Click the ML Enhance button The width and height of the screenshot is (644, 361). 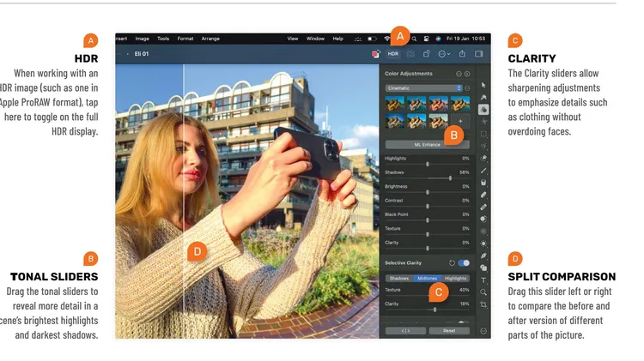[x=427, y=144]
